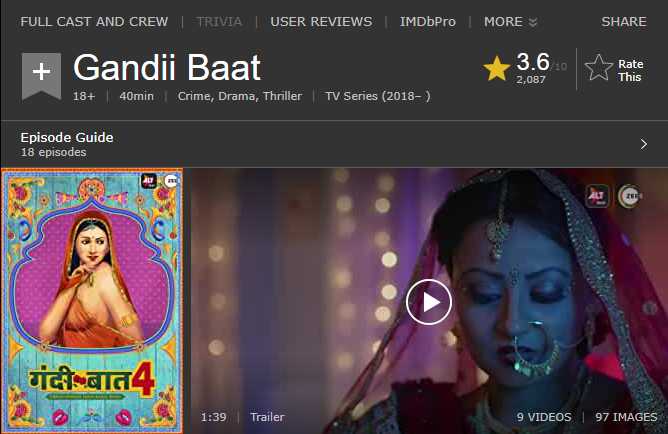The height and width of the screenshot is (434, 668).
Task: Open Episode Guide via right chevron arrow
Action: 644,144
